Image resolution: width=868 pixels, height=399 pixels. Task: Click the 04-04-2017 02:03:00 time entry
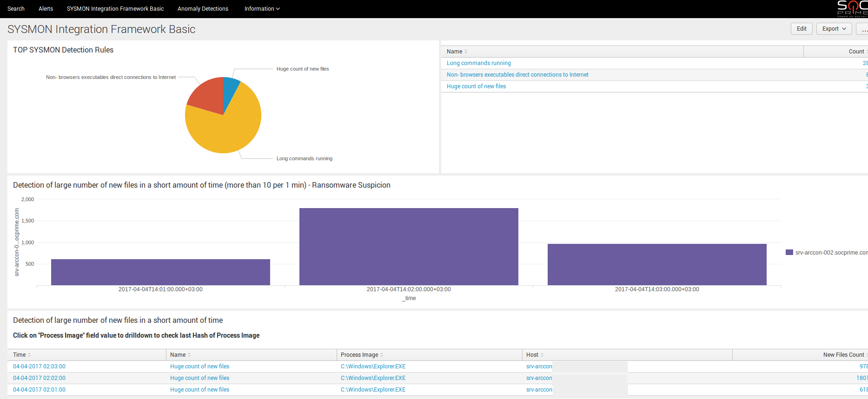point(39,366)
